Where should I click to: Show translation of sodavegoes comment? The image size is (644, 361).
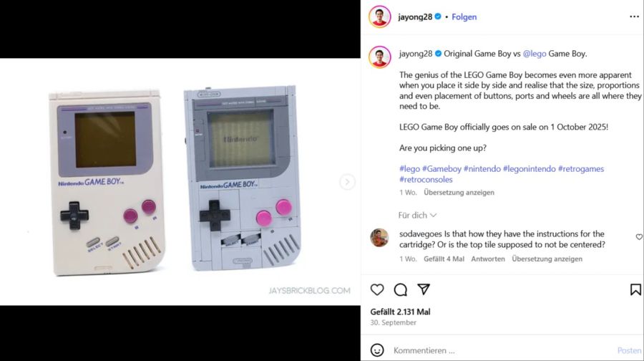point(547,259)
